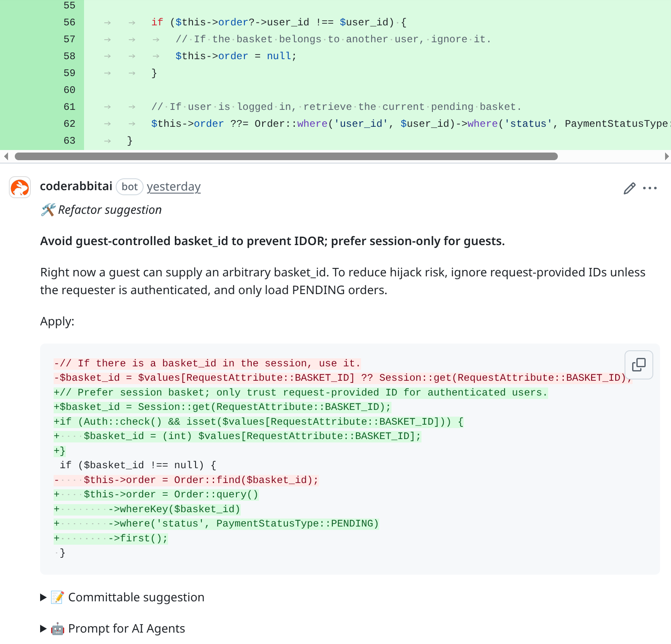The width and height of the screenshot is (671, 644).
Task: Click the coderabbitai avatar icon
Action: coord(20,187)
